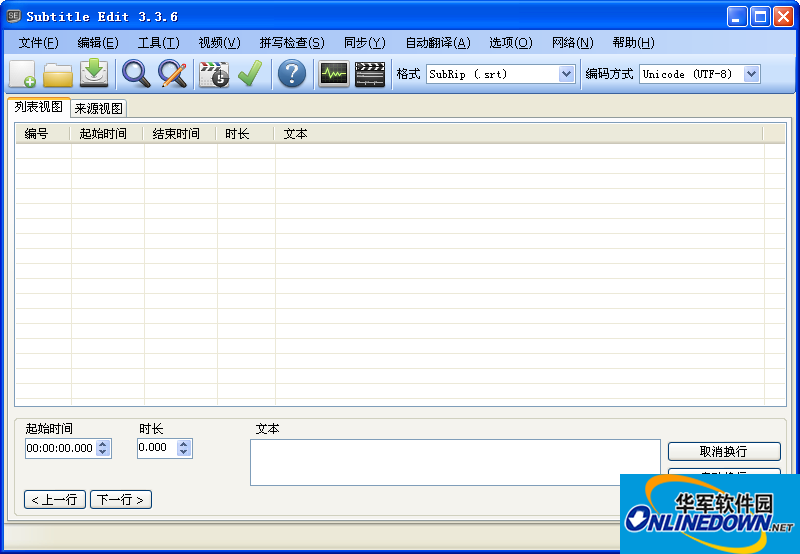
Task: Toggle the waveform display icon
Action: (x=333, y=74)
